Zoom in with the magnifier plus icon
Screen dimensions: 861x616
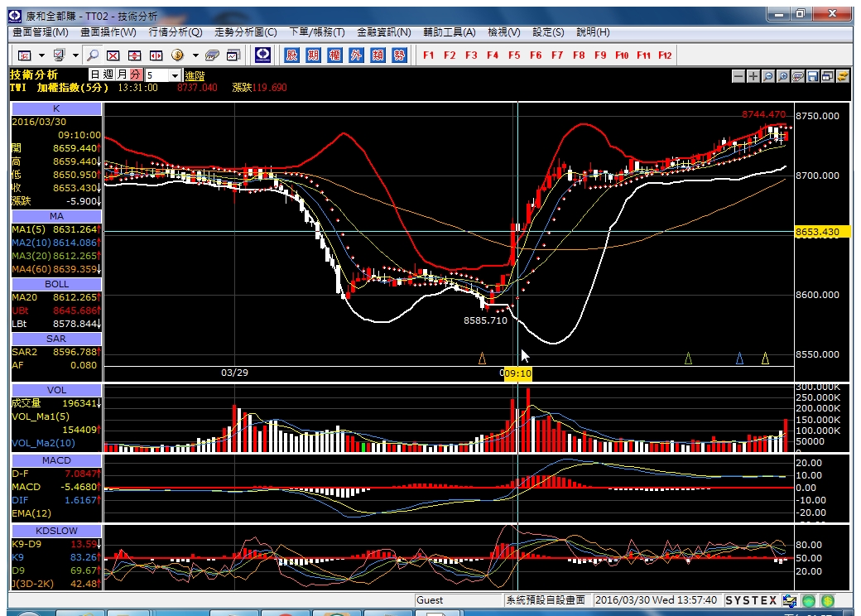click(783, 76)
